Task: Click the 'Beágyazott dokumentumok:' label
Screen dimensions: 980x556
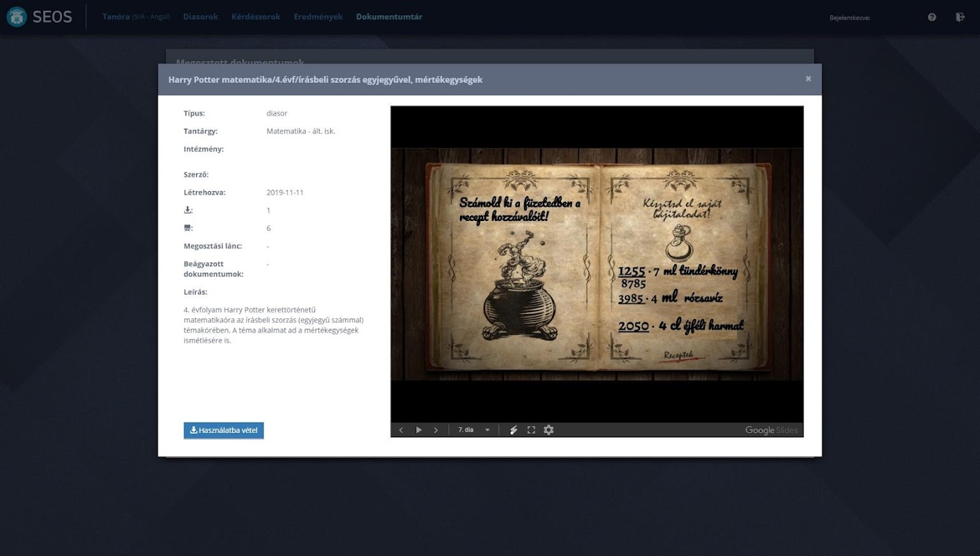Action: point(213,269)
